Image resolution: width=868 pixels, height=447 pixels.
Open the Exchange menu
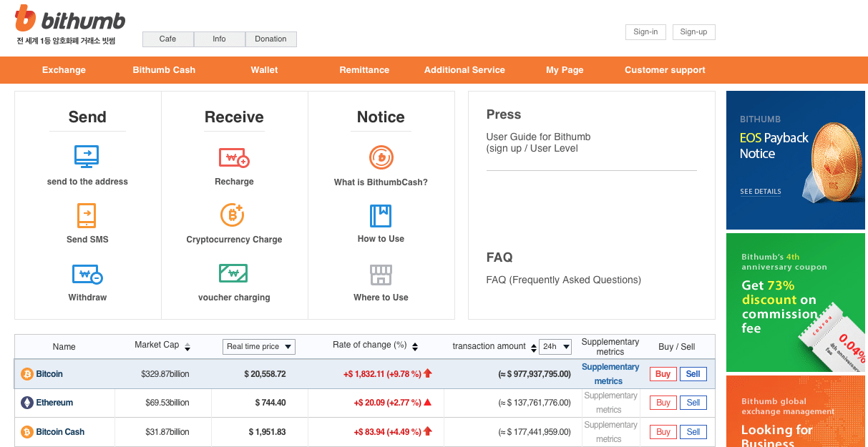click(64, 70)
